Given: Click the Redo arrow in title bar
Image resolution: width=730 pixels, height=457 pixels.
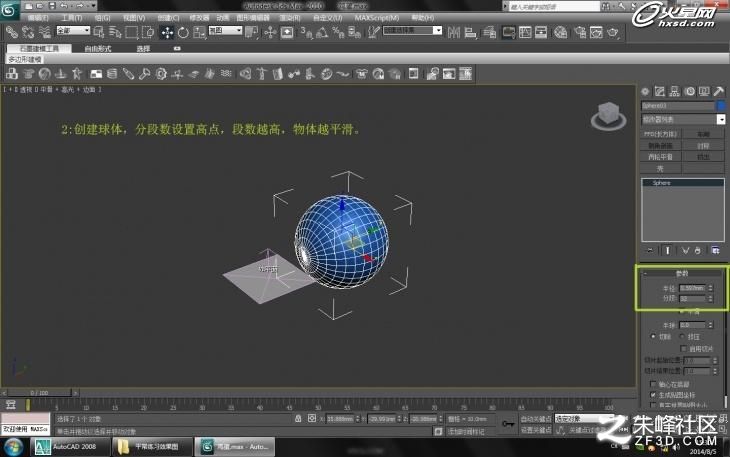Looking at the screenshot, I should tap(80, 6).
